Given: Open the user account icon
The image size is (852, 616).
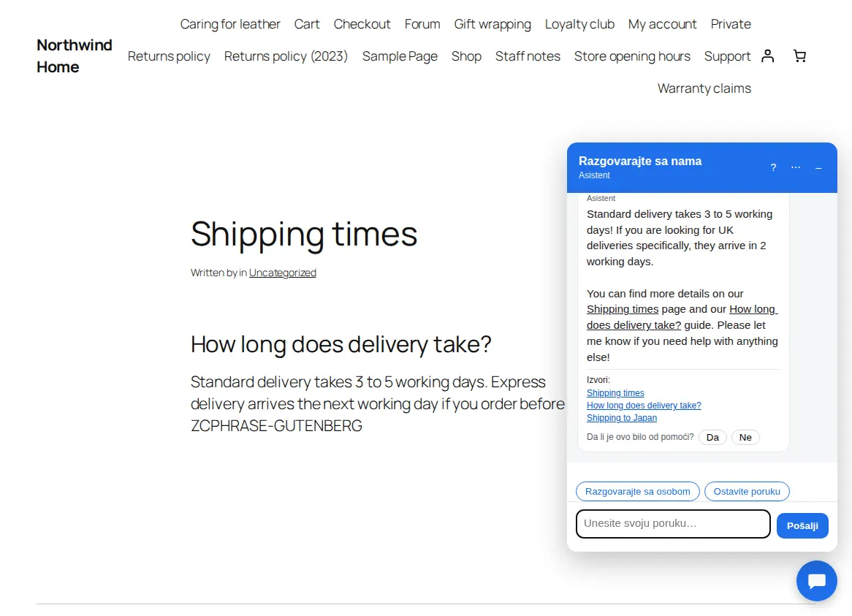Looking at the screenshot, I should click(x=767, y=56).
